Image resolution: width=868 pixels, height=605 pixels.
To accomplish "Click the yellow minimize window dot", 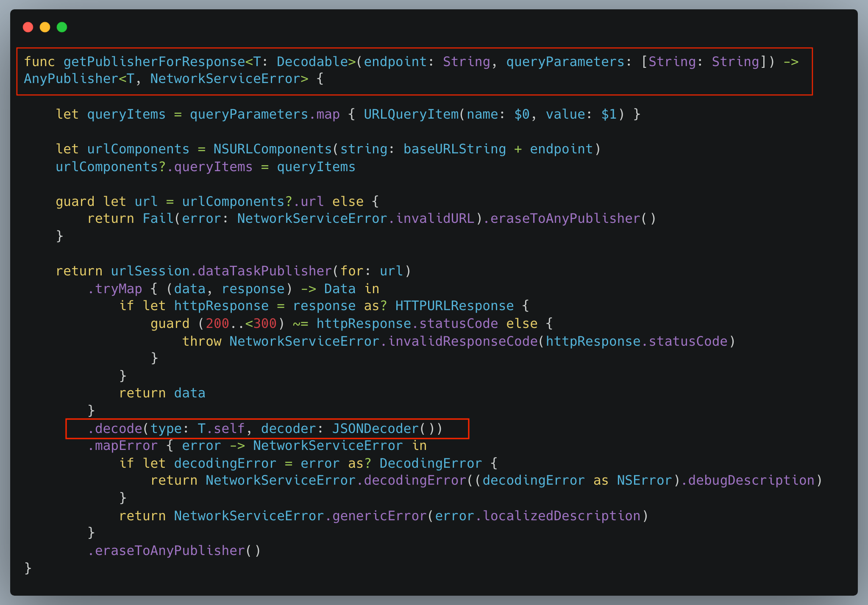I will tap(45, 27).
